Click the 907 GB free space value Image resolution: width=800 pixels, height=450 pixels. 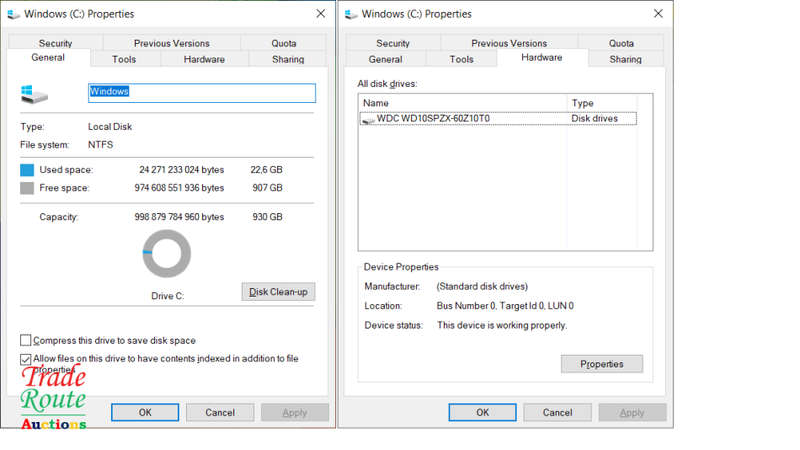tap(267, 188)
